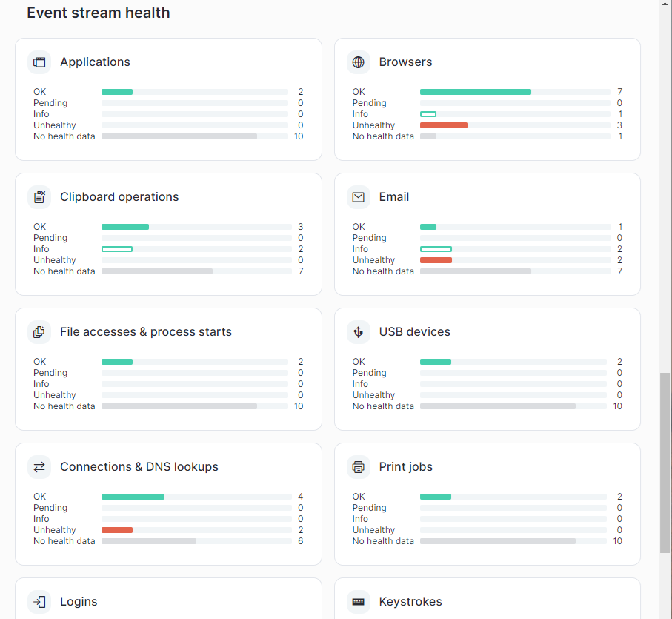Click the vertical page scrollbar thumb
The image size is (672, 619).
pos(665,463)
